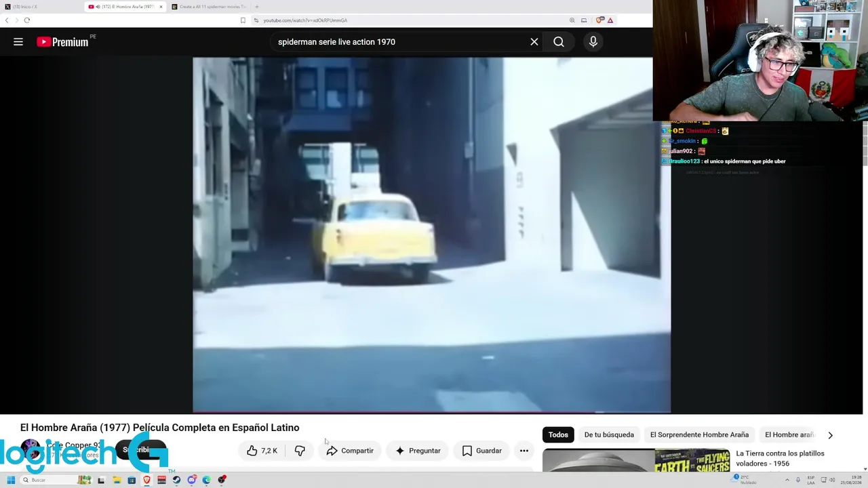Open Brave browser taskbar icon
The height and width of the screenshot is (488, 868).
click(146, 480)
